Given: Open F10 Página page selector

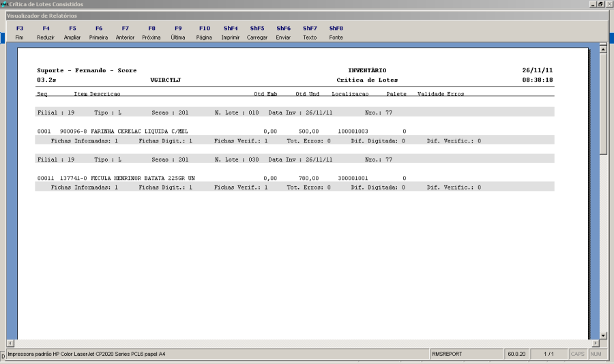Looking at the screenshot, I should tap(205, 33).
